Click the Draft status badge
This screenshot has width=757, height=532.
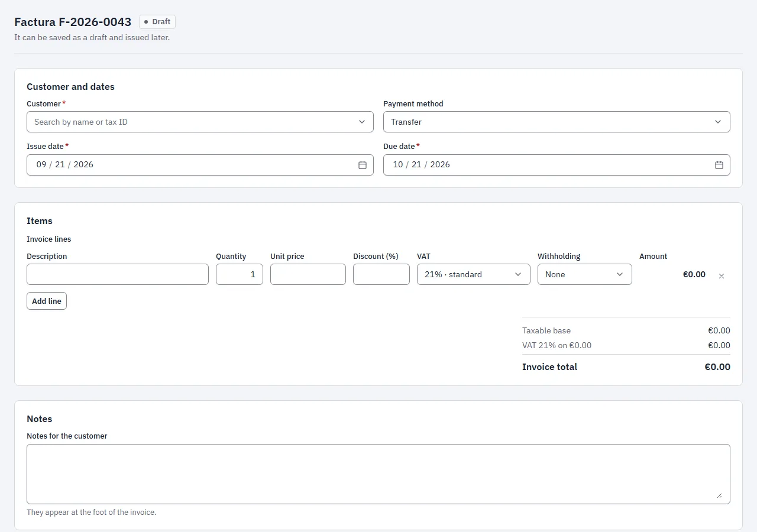[x=157, y=22]
